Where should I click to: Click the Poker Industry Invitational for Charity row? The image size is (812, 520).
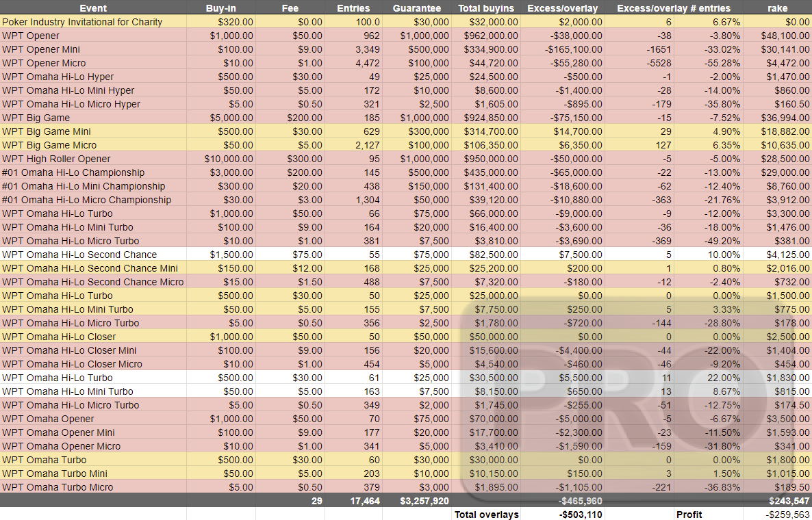tap(94, 22)
